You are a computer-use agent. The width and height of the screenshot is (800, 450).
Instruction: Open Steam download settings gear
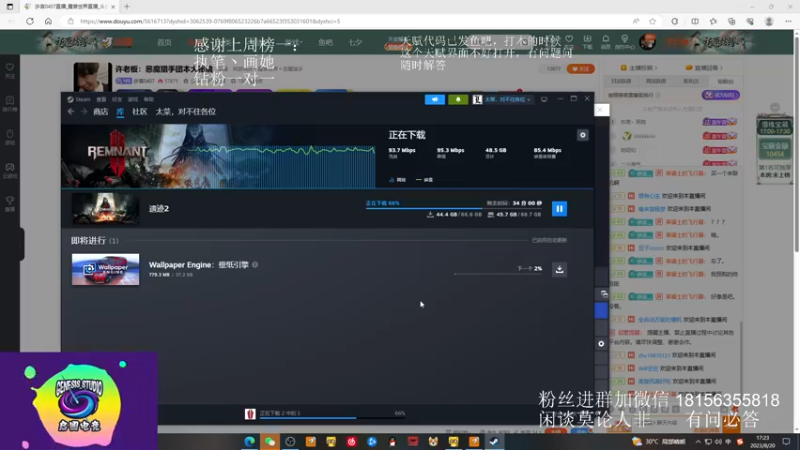(x=583, y=135)
